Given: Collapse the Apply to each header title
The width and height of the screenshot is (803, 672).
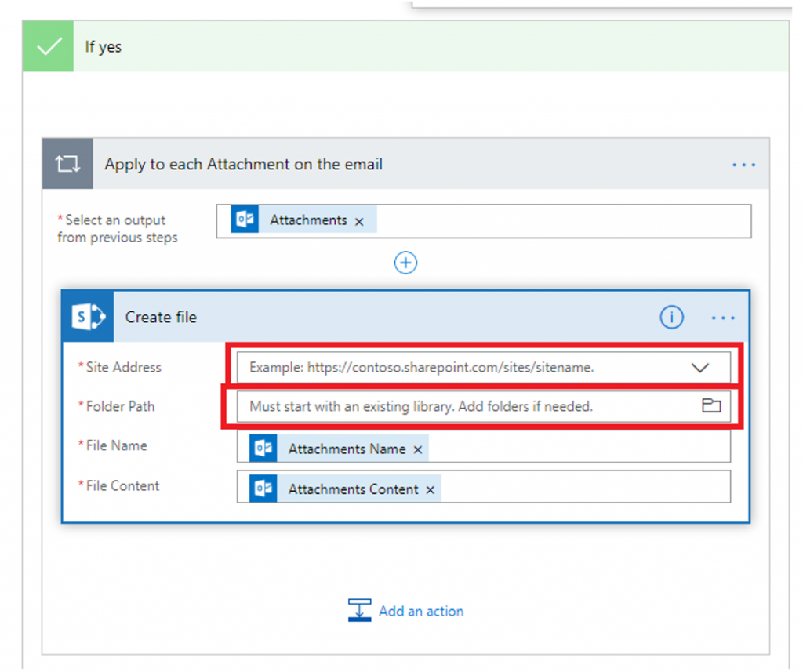Looking at the screenshot, I should coord(243,165).
